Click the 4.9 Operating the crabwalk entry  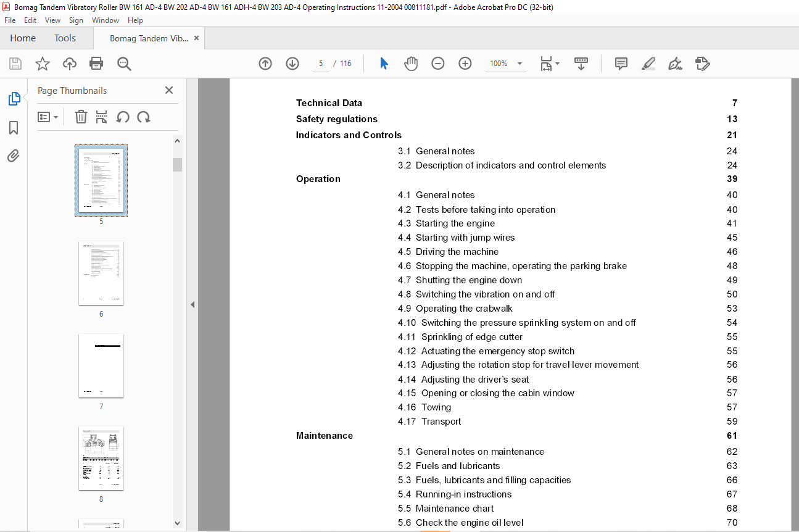(x=455, y=309)
